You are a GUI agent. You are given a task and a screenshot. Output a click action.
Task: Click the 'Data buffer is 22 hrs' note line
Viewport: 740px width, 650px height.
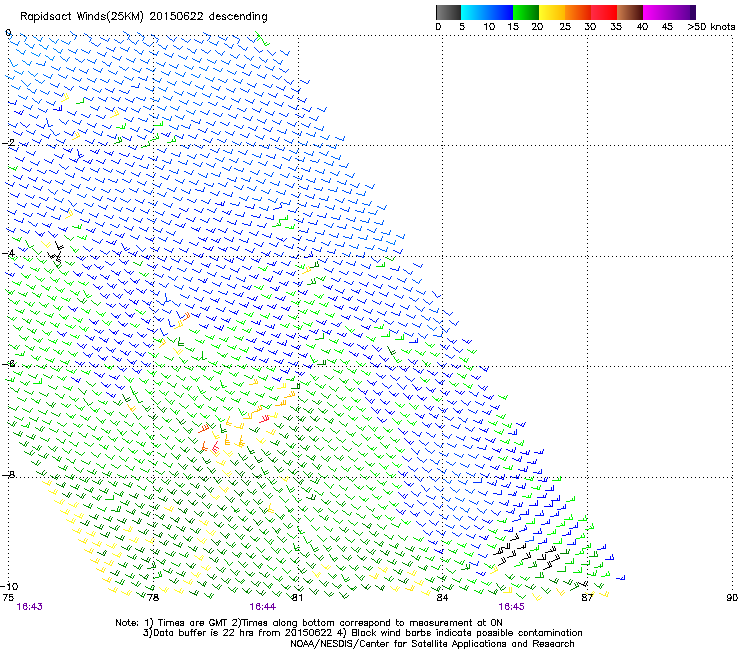(362, 633)
